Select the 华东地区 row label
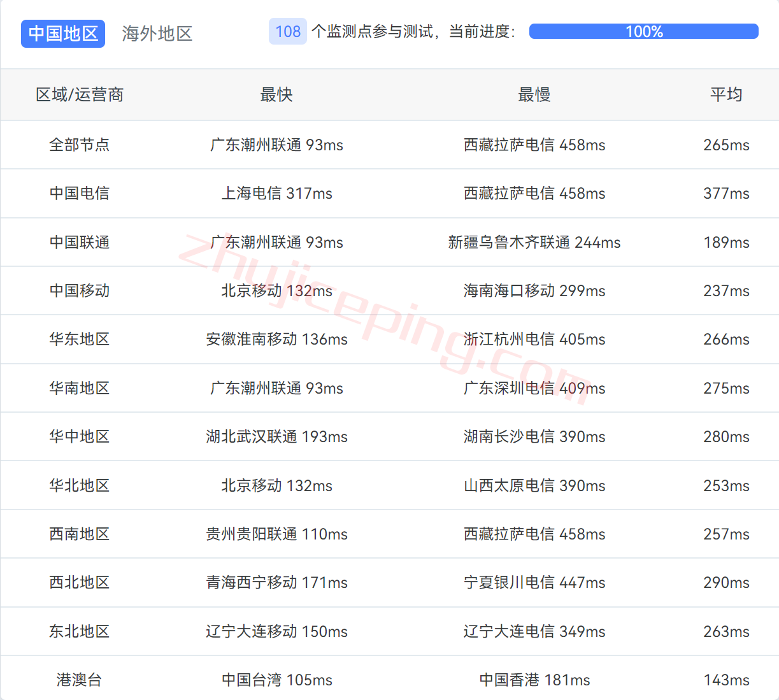Image resolution: width=779 pixels, height=700 pixels. click(80, 339)
